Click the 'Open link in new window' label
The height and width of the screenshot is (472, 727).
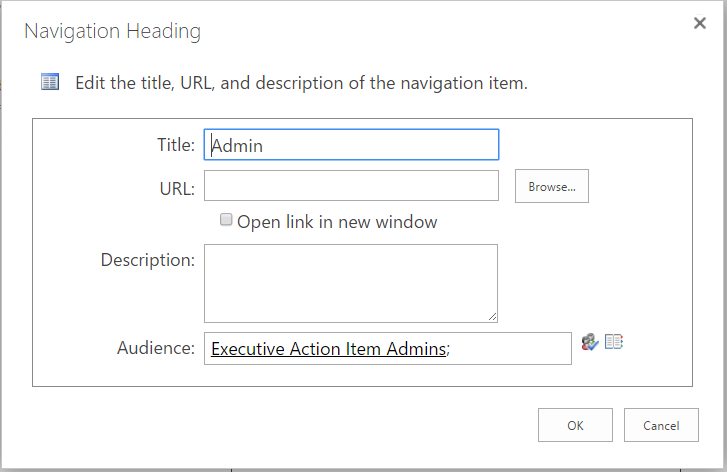[x=337, y=222]
